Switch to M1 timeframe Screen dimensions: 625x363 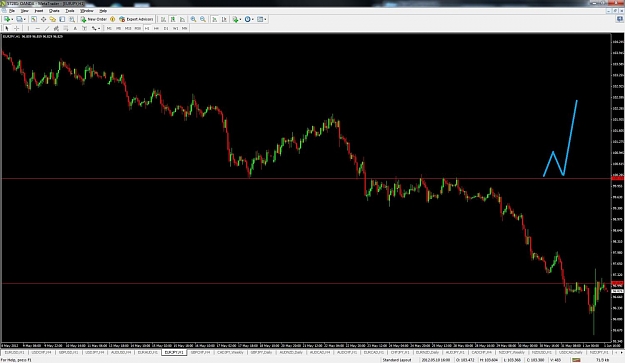109,28
